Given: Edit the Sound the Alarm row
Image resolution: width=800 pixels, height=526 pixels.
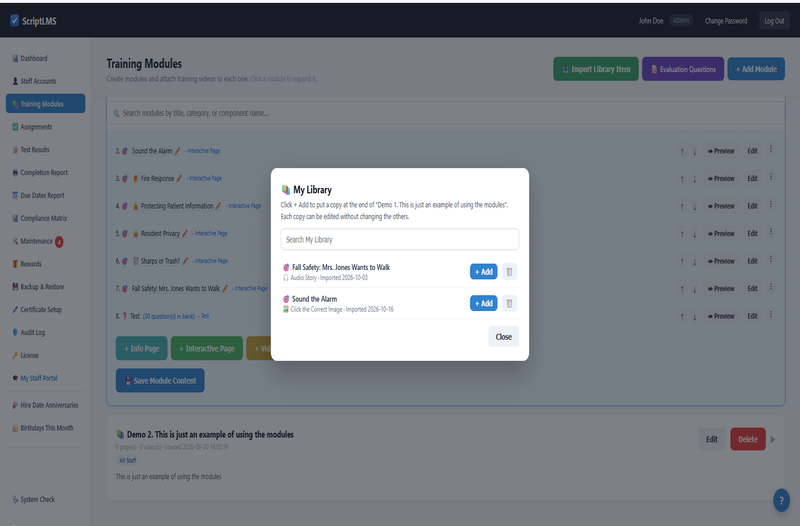Looking at the screenshot, I should coord(753,151).
